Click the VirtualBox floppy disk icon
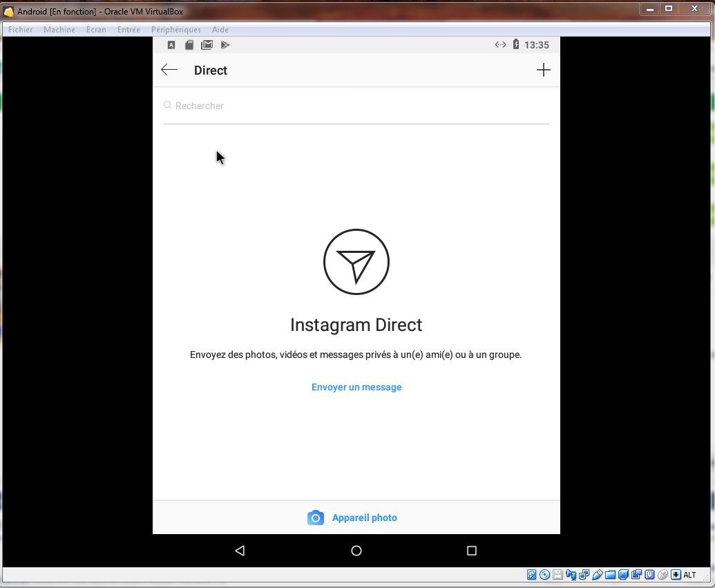Image resolution: width=715 pixels, height=588 pixels. coord(557,575)
